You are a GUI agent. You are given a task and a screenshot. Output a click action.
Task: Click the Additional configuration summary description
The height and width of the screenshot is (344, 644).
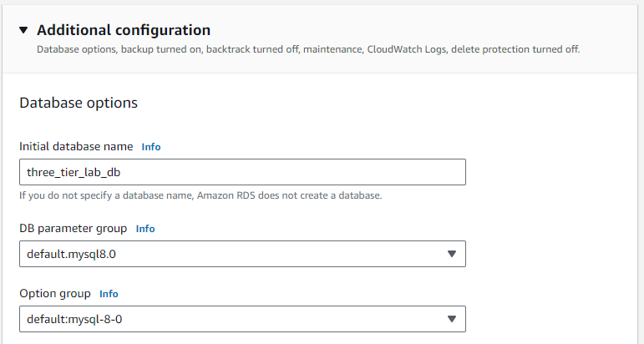(308, 49)
